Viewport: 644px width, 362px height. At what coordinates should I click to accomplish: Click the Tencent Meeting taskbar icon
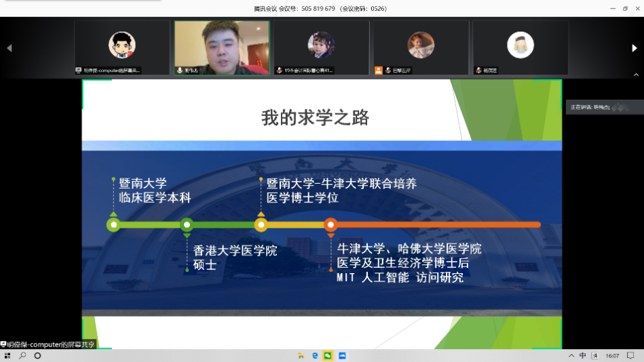click(x=343, y=355)
